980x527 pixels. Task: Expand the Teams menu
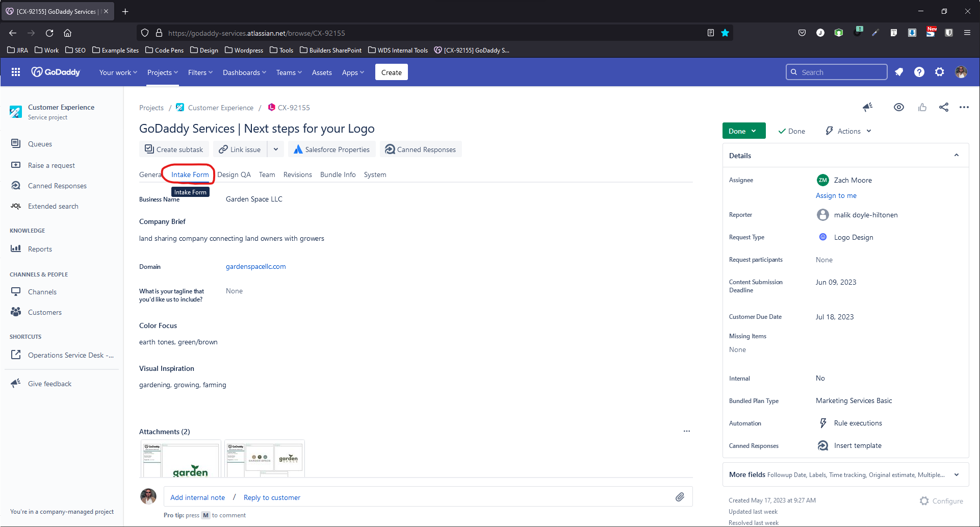click(289, 72)
